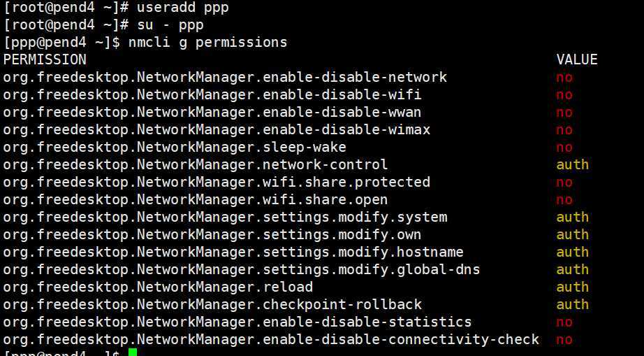
Task: Click the 'nmcli g permissions' command text
Action: 207,43
